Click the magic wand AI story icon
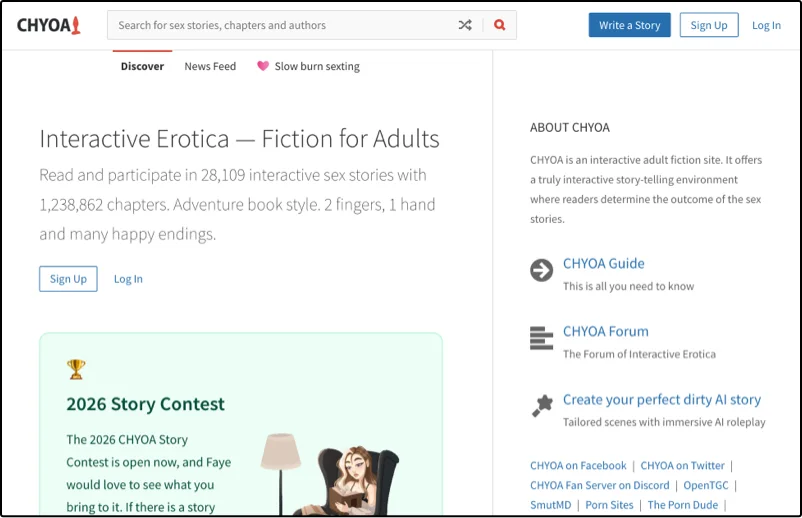This screenshot has width=802, height=518. point(541,405)
